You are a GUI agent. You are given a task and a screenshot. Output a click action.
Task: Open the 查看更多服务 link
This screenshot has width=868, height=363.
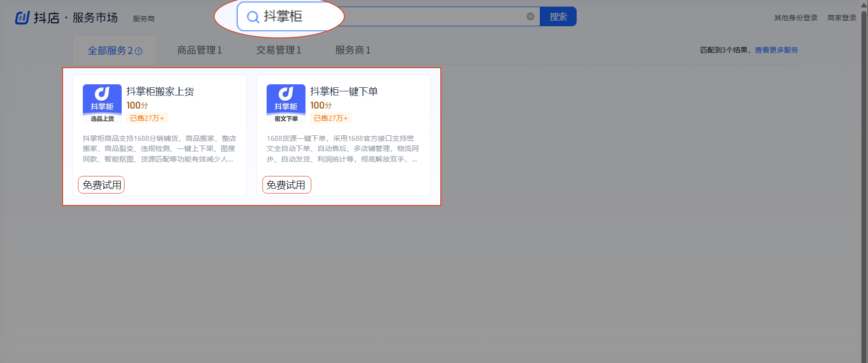[x=776, y=50]
